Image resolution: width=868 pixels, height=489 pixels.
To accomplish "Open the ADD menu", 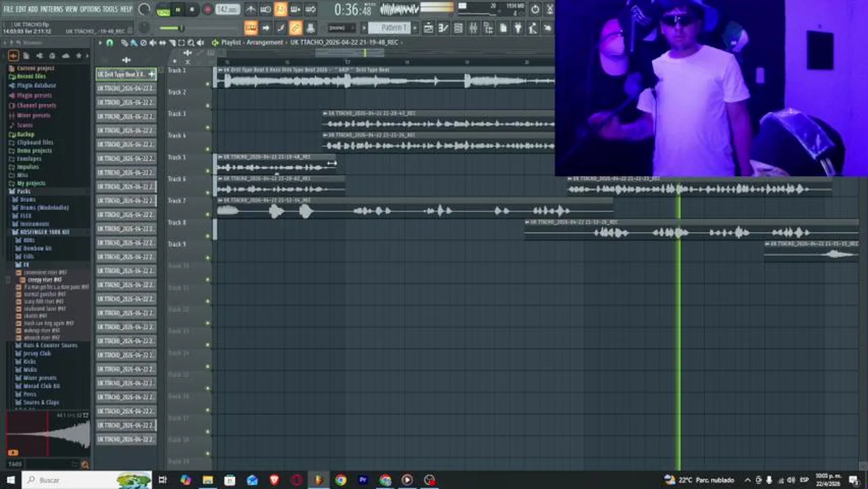I will tap(33, 9).
